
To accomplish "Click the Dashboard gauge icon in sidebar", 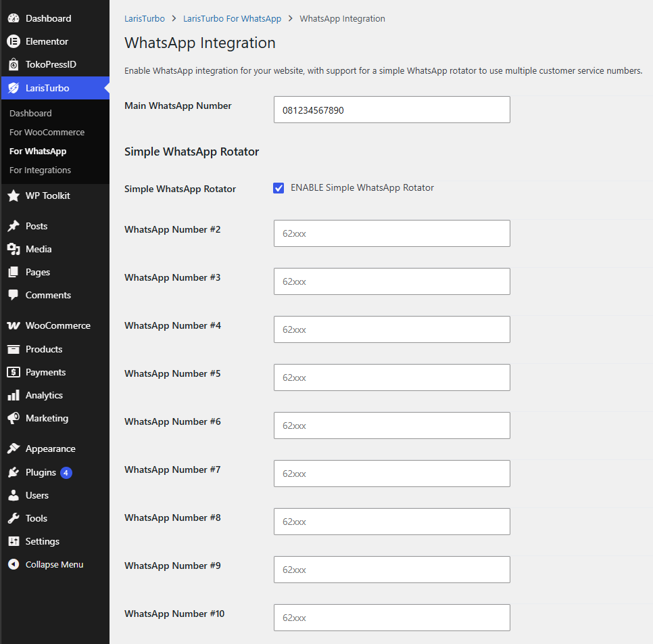I will pyautogui.click(x=14, y=18).
